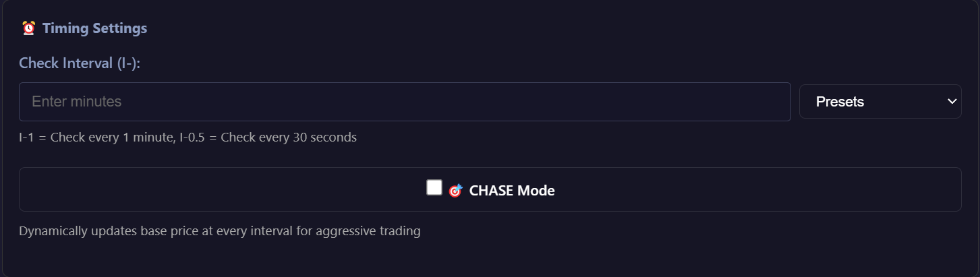Viewport: 980px width, 277px height.
Task: Open the Presets dropdown
Action: (880, 102)
